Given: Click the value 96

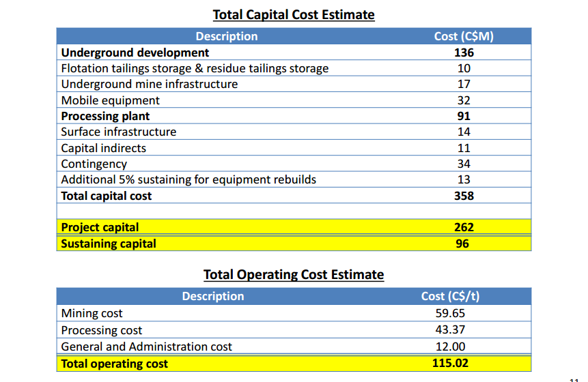Looking at the screenshot, I should (x=462, y=244).
